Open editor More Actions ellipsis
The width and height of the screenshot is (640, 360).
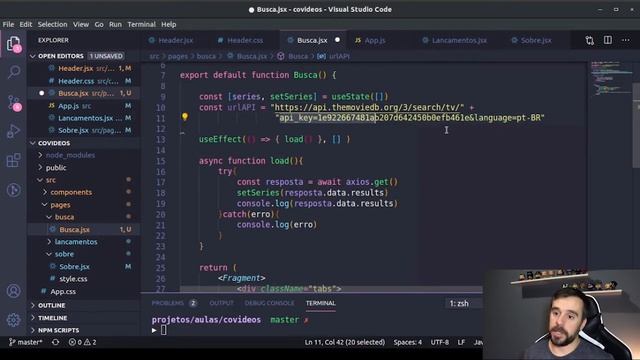[625, 40]
